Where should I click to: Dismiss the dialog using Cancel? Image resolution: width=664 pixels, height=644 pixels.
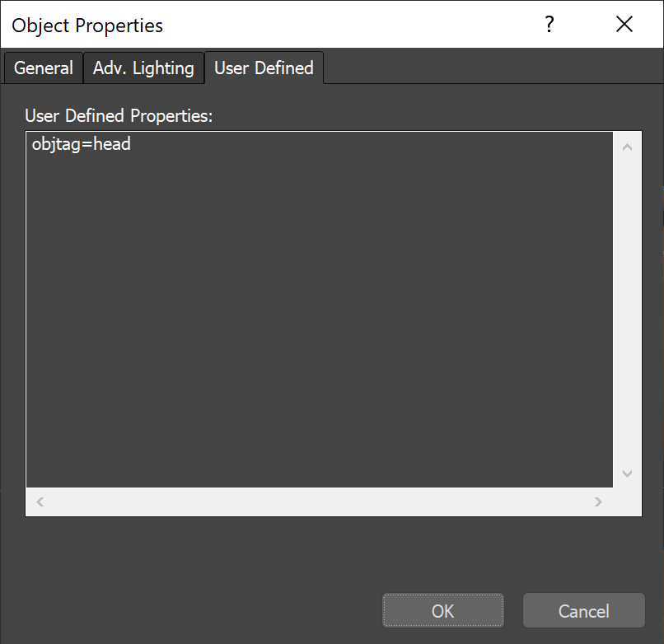pos(583,610)
